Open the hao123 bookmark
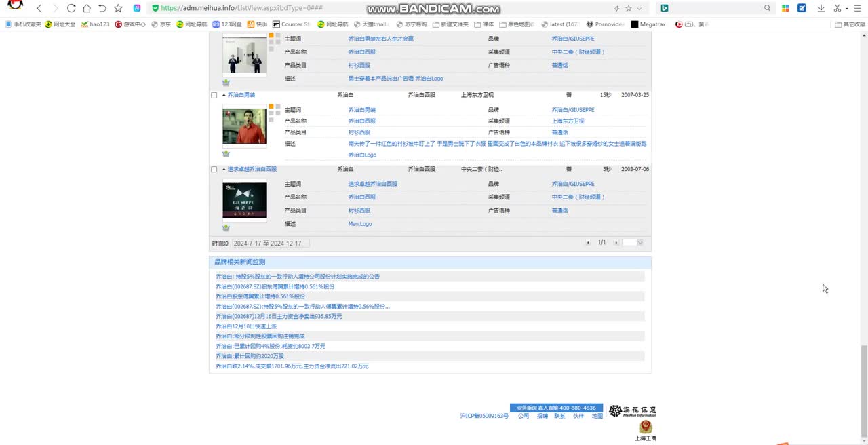 tap(95, 24)
